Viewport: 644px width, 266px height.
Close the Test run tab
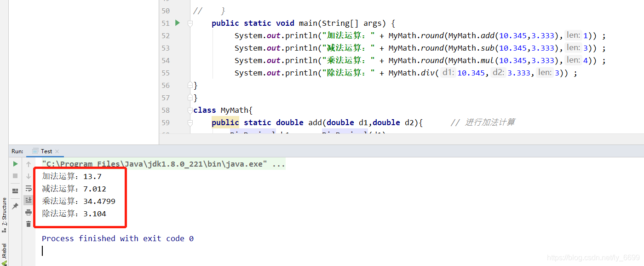[x=57, y=151]
